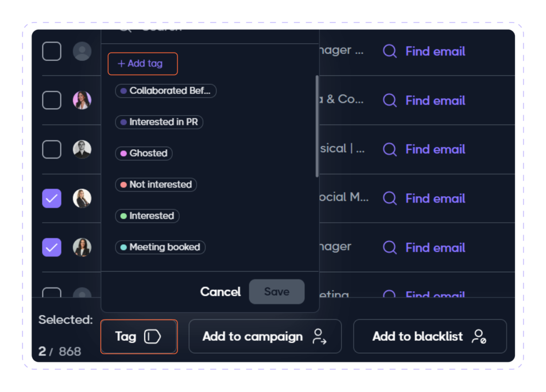This screenshot has width=546, height=392.
Task: Click the tag label icon in Tag button
Action: [x=152, y=337]
